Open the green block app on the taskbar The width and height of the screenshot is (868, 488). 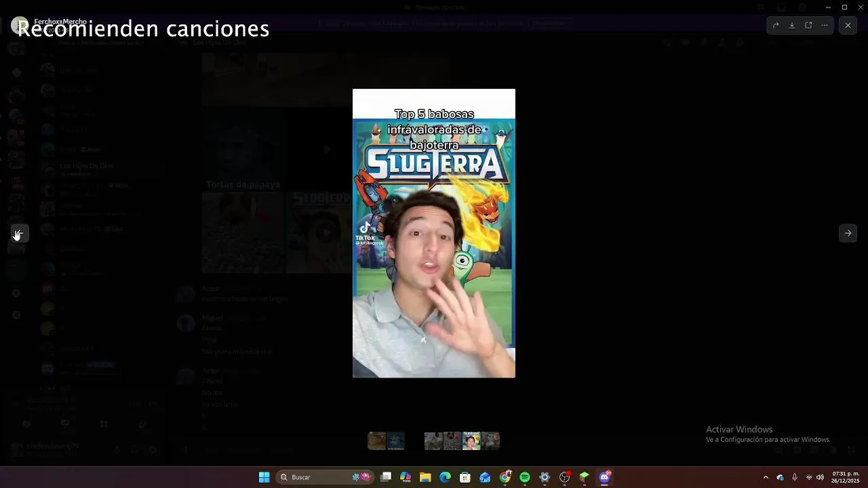(x=585, y=477)
